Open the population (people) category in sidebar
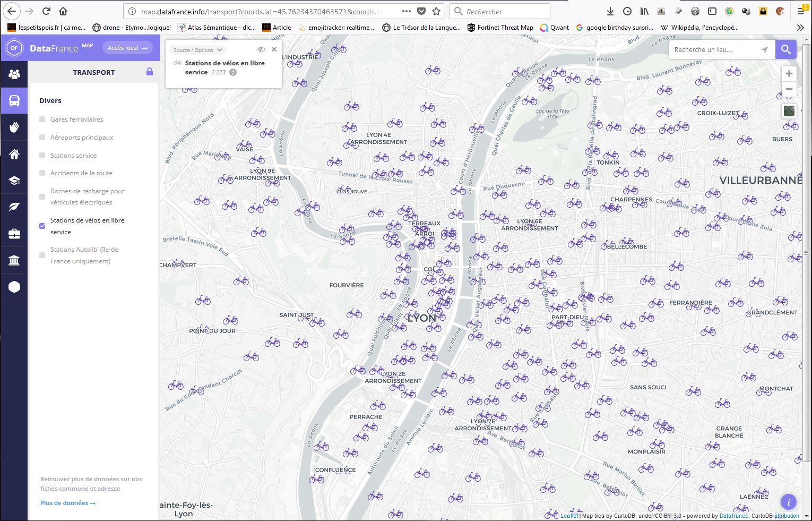Viewport: 812px width, 521px height. [x=14, y=74]
